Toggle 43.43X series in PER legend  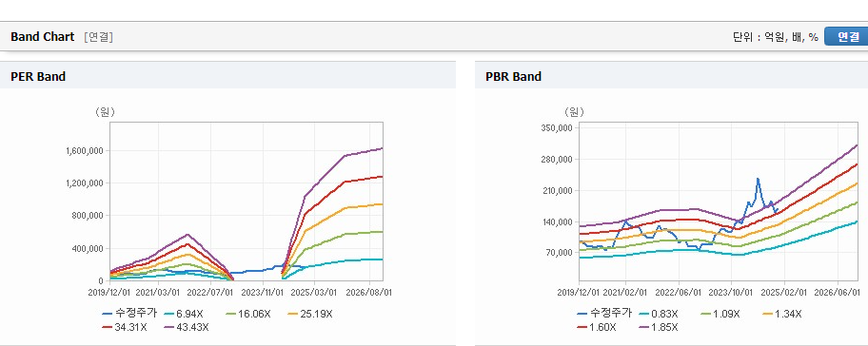[186, 327]
